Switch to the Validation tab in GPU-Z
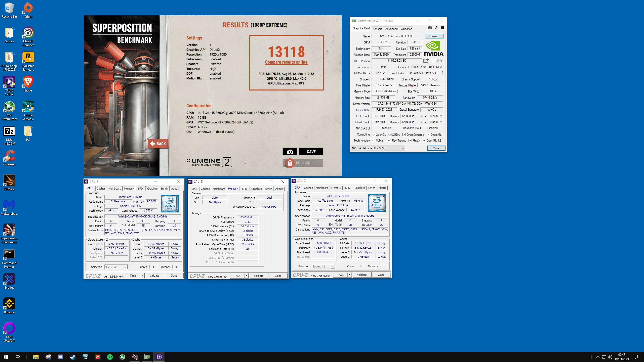 click(406, 29)
